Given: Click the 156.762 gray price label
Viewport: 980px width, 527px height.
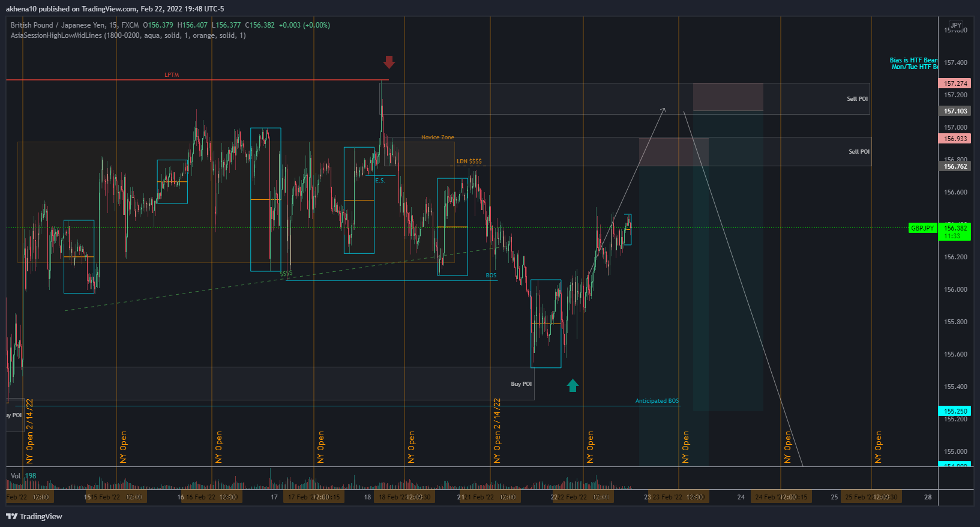Looking at the screenshot, I should [x=955, y=166].
